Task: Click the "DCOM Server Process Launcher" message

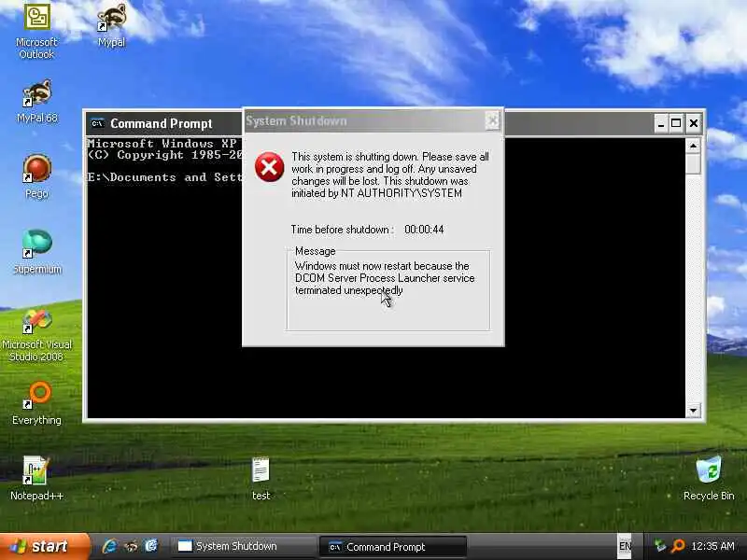Action: (x=385, y=278)
